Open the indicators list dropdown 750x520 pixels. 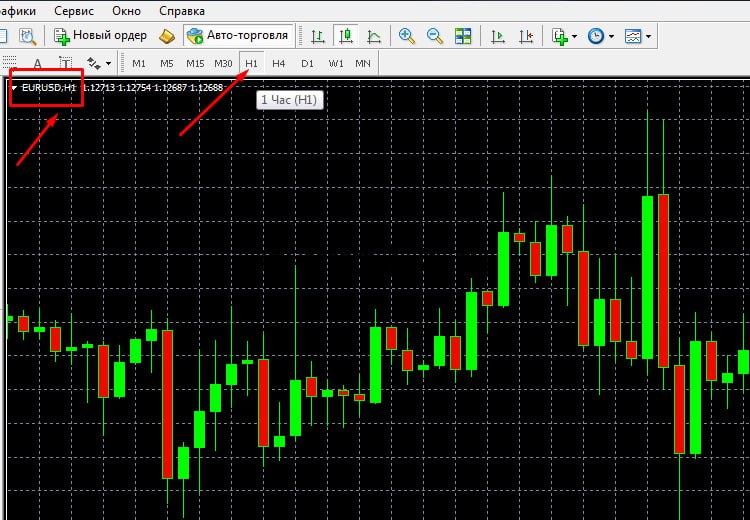click(562, 36)
